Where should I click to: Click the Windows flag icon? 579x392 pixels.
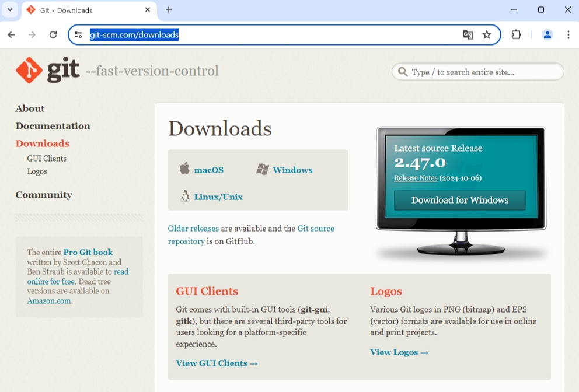tap(263, 169)
